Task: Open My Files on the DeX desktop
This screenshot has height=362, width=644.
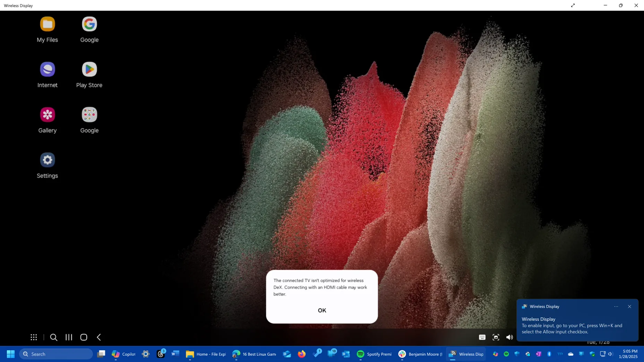Action: tap(47, 24)
